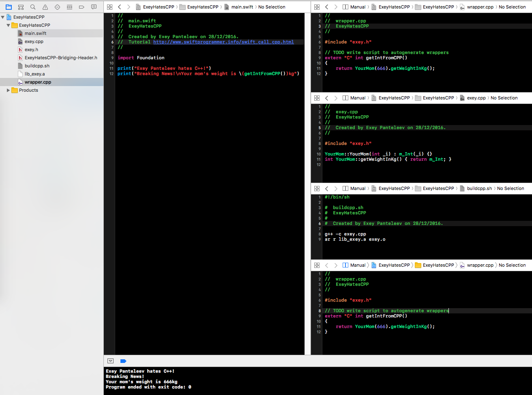Image resolution: width=532 pixels, height=395 pixels.
Task: Click console line "Exey Panteleev hates C++!"
Action: [140, 371]
